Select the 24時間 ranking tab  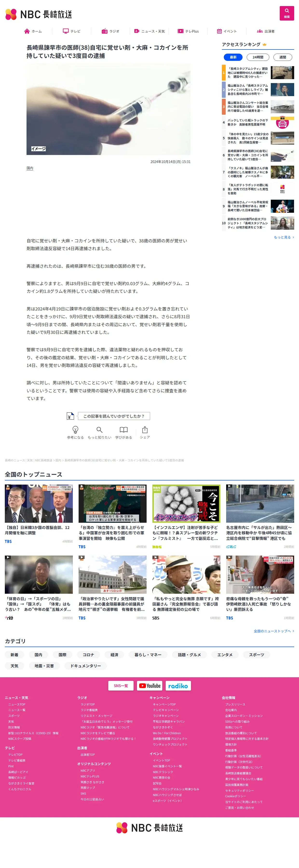click(258, 57)
